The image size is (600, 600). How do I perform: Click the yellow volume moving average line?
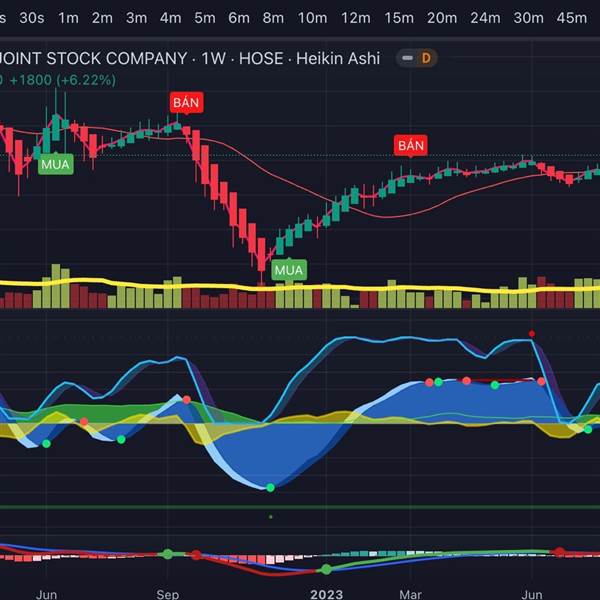[300, 287]
